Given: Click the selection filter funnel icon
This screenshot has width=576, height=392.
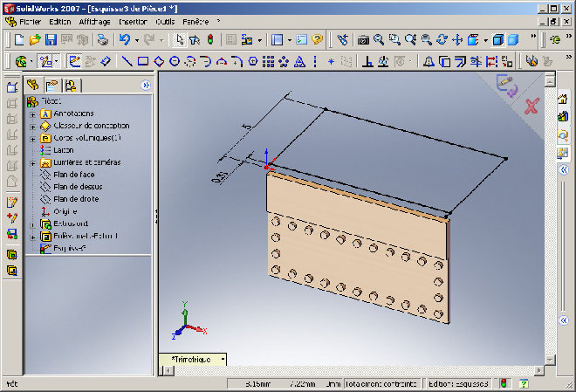Looking at the screenshot, I should click(195, 39).
